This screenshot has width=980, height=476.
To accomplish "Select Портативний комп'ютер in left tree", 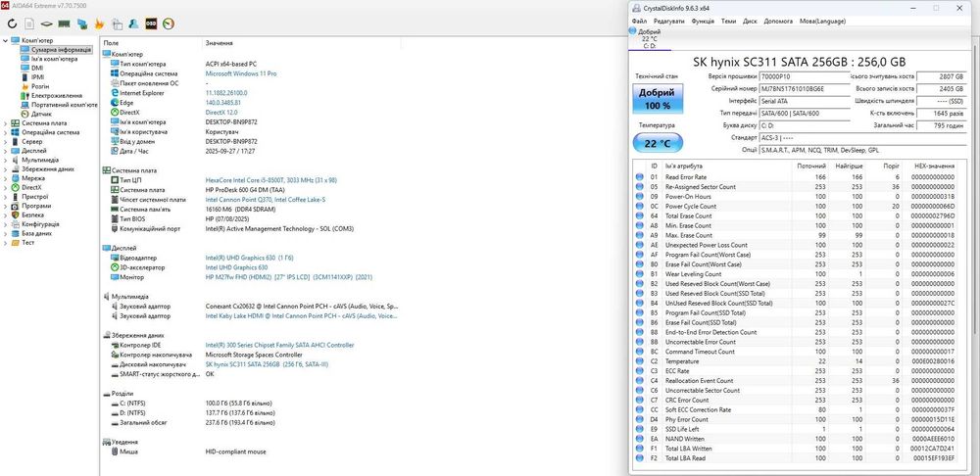I will coord(64,105).
